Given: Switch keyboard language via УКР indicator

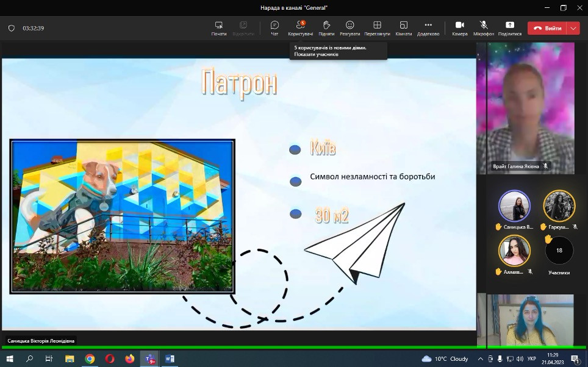Looking at the screenshot, I should [531, 359].
